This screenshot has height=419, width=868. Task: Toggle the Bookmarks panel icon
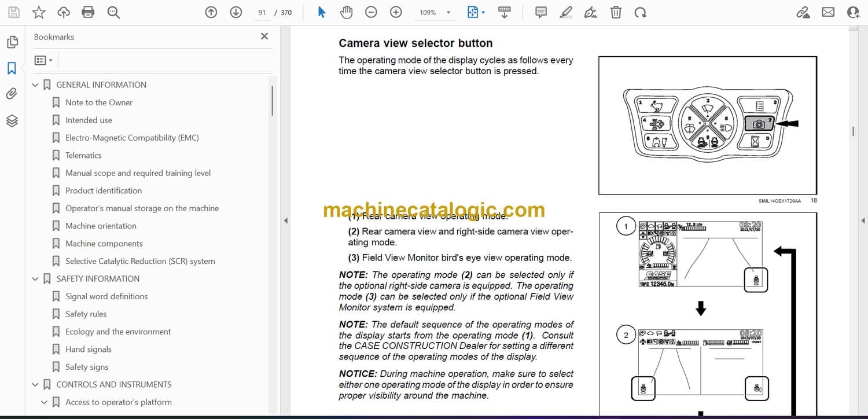pyautogui.click(x=12, y=68)
